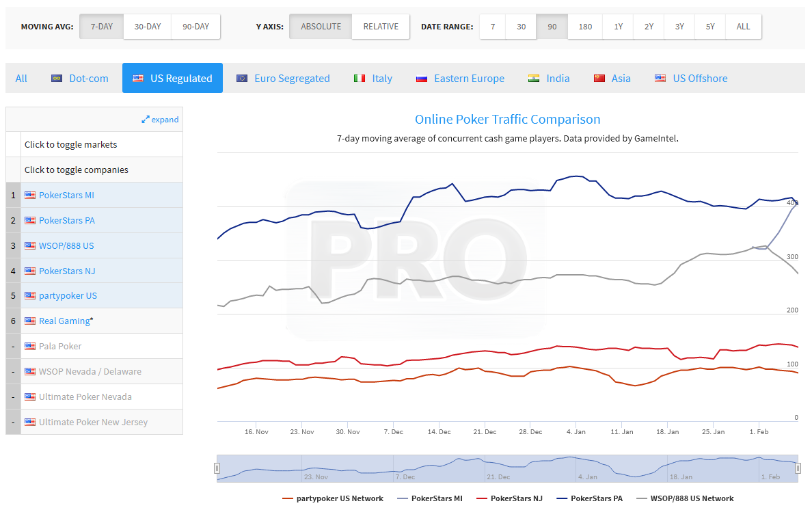Open the Asia tab

tap(612, 78)
